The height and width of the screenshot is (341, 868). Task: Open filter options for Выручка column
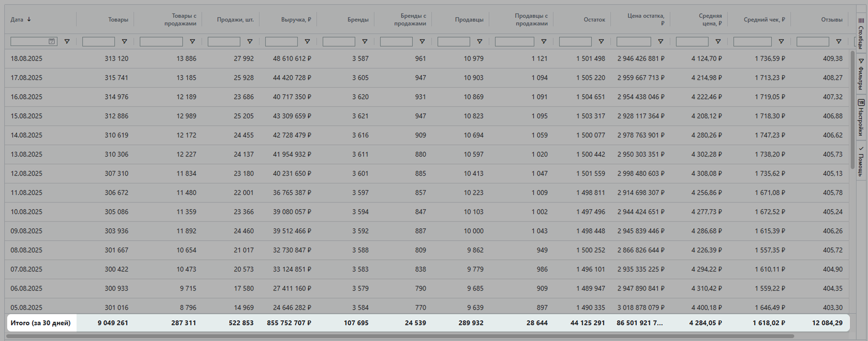(307, 41)
